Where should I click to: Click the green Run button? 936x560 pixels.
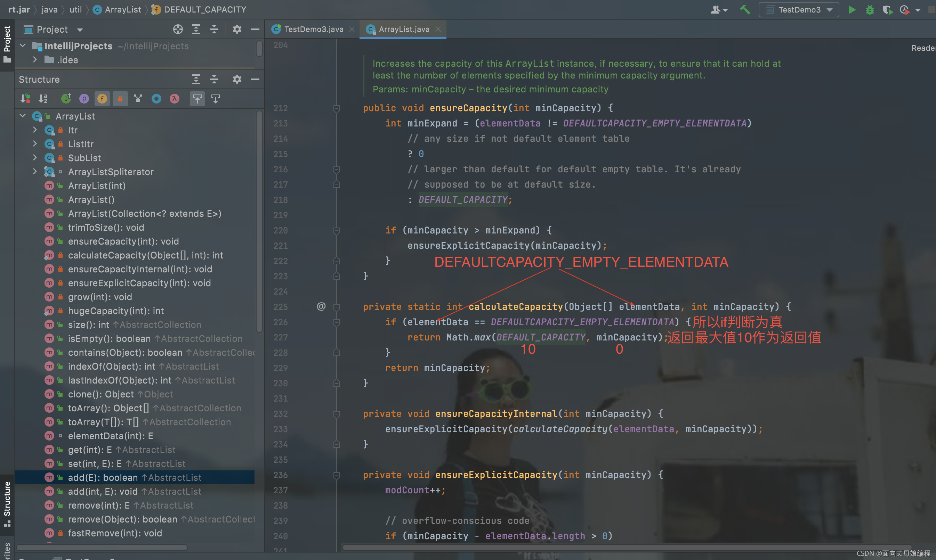pos(852,10)
